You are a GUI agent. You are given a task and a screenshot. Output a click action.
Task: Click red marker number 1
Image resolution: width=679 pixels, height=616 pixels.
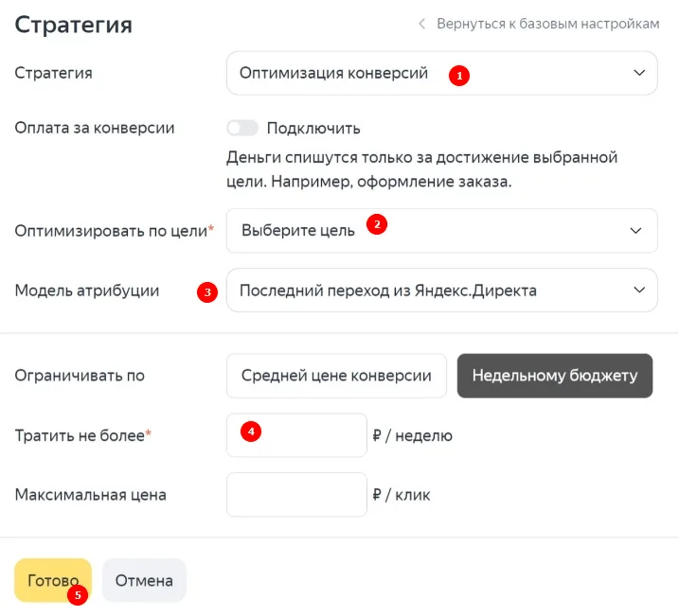coord(459,76)
